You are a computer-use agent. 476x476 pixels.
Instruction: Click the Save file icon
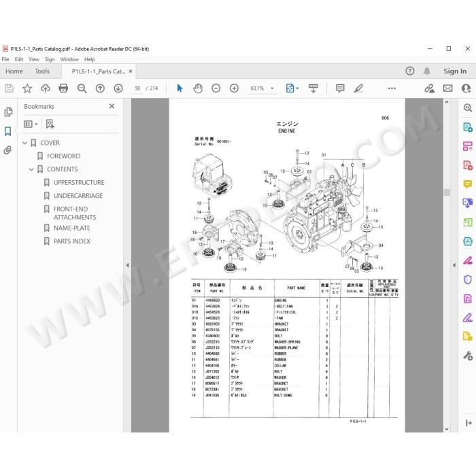9,88
